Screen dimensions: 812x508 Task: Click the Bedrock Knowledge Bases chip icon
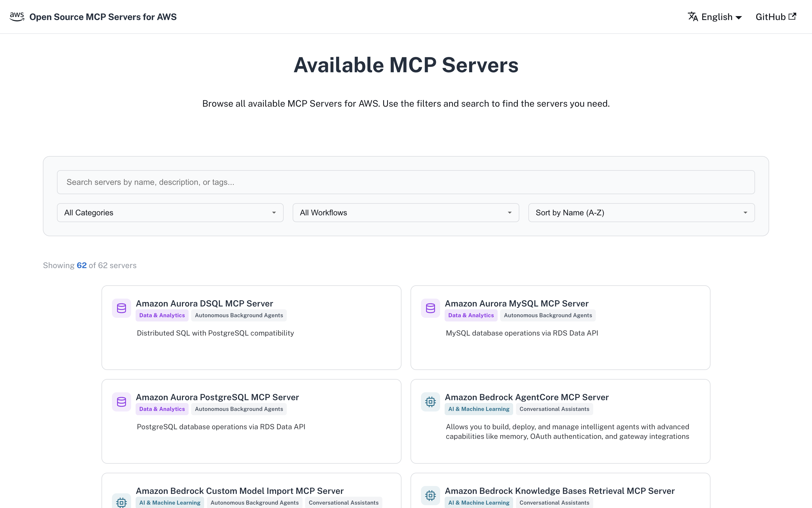[x=431, y=496]
